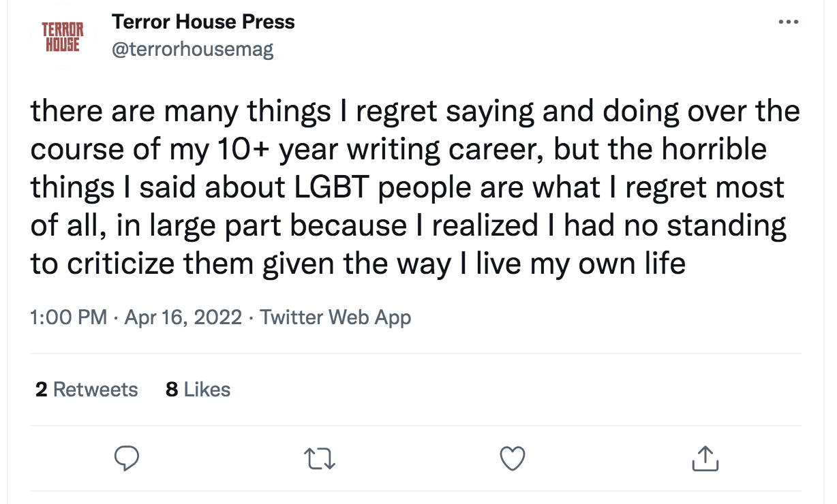The width and height of the screenshot is (837, 504).
Task: View the 2 Retweets list
Action: [x=87, y=390]
